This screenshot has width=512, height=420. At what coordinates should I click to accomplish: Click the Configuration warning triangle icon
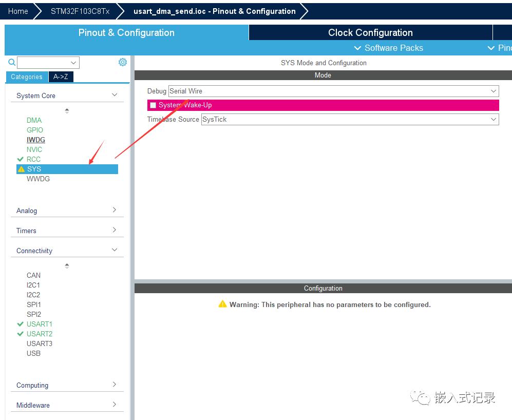click(x=222, y=304)
